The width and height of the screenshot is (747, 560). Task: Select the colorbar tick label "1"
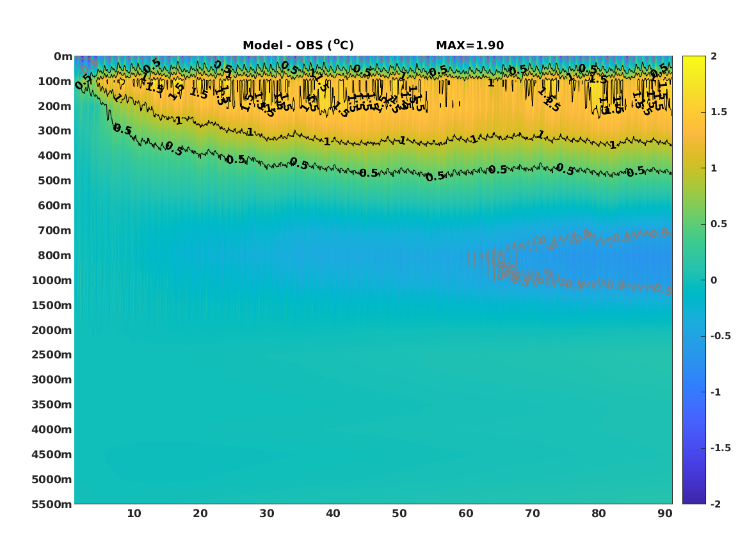[x=714, y=168]
